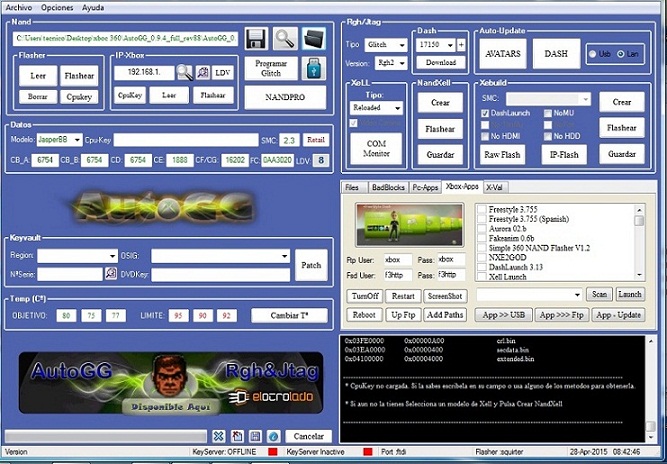Select the Lan radio button
This screenshot has width=667, height=464.
(621, 54)
